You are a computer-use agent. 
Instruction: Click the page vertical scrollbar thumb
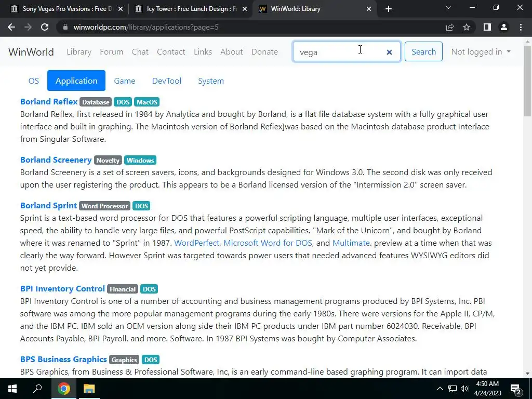pos(527,81)
